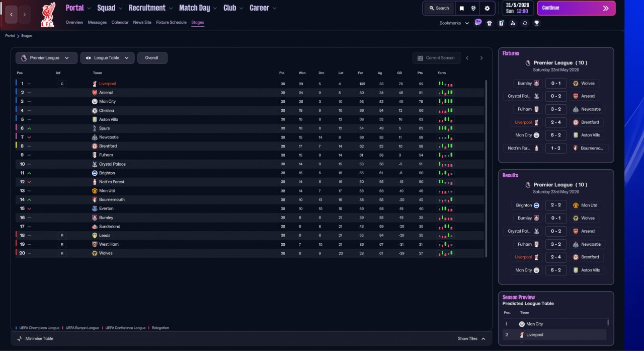Go back with the left arrow button

click(11, 15)
